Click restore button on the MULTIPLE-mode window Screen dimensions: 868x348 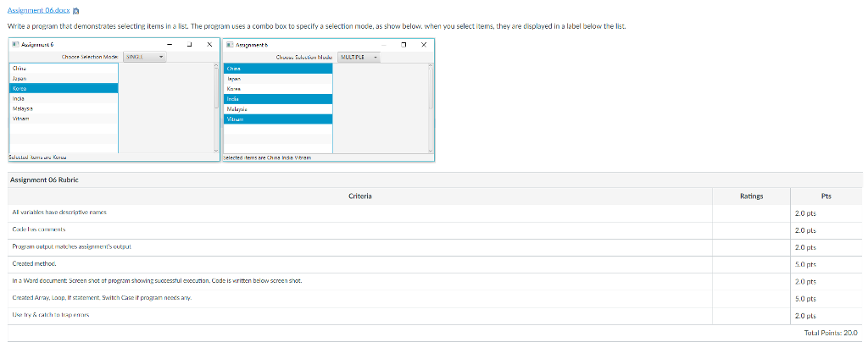tap(403, 45)
